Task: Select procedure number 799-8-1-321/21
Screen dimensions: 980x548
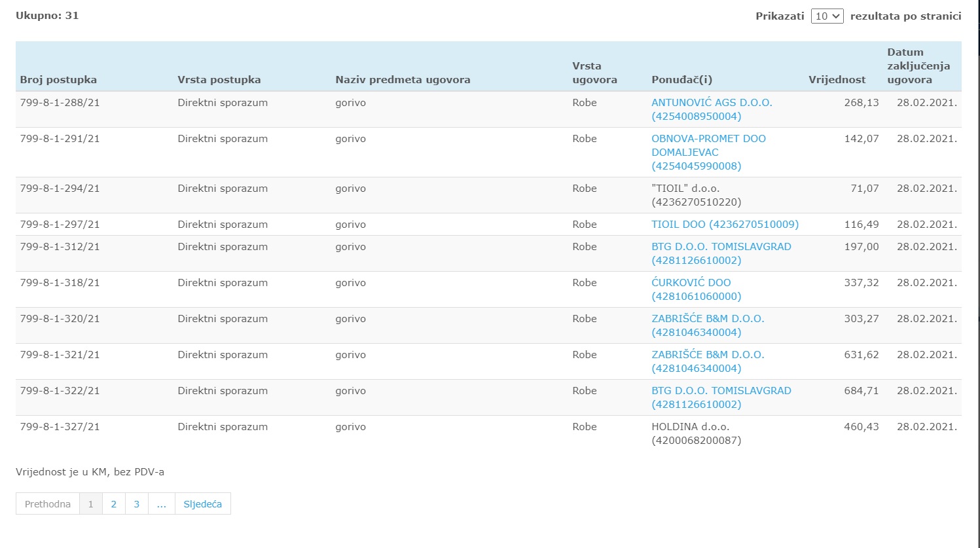Action: 60,354
